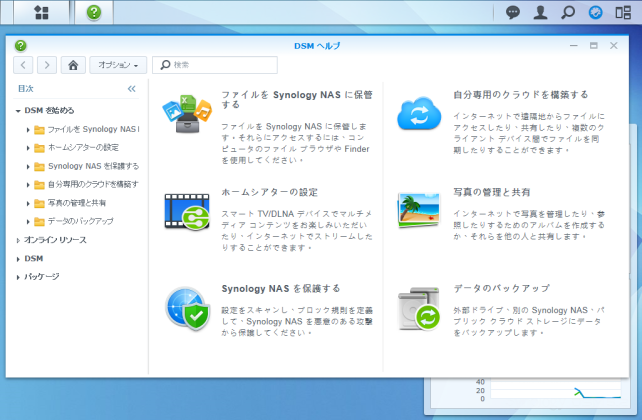Expand the ファイルを Synology NAS tree arrow

point(28,130)
